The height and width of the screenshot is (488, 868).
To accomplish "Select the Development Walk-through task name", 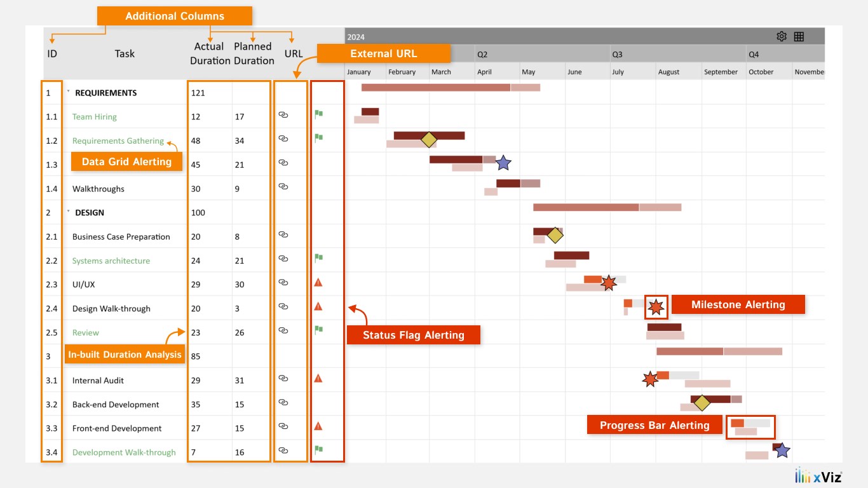I will point(124,452).
